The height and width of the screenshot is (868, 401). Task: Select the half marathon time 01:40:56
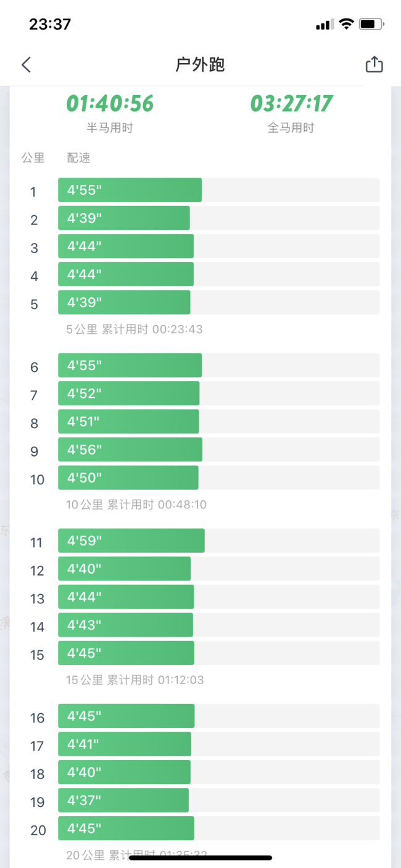[110, 103]
